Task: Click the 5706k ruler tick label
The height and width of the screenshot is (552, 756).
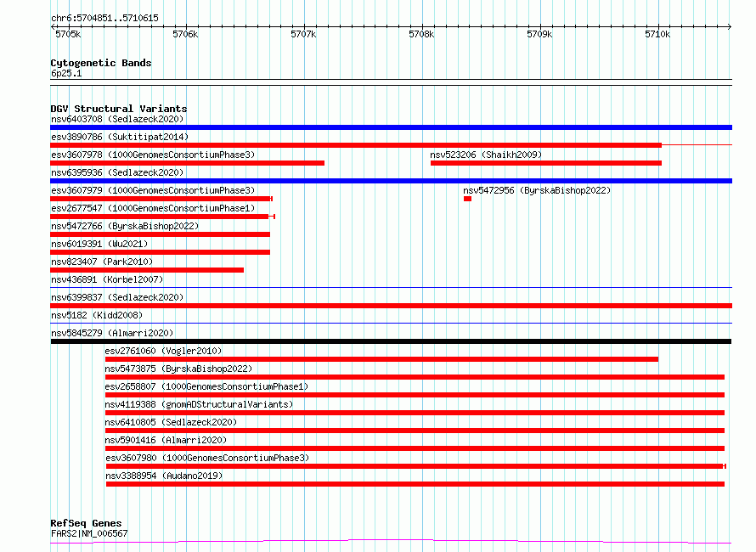Action: 185,34
